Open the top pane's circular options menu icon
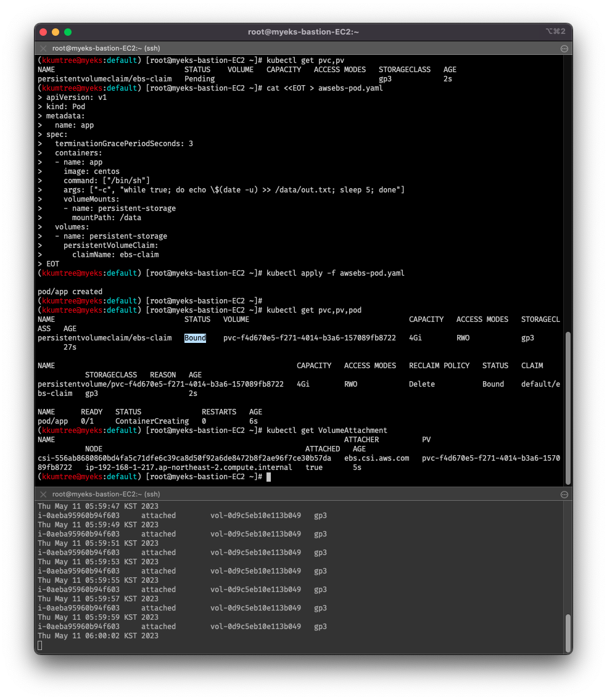This screenshot has height=700, width=607. [564, 49]
